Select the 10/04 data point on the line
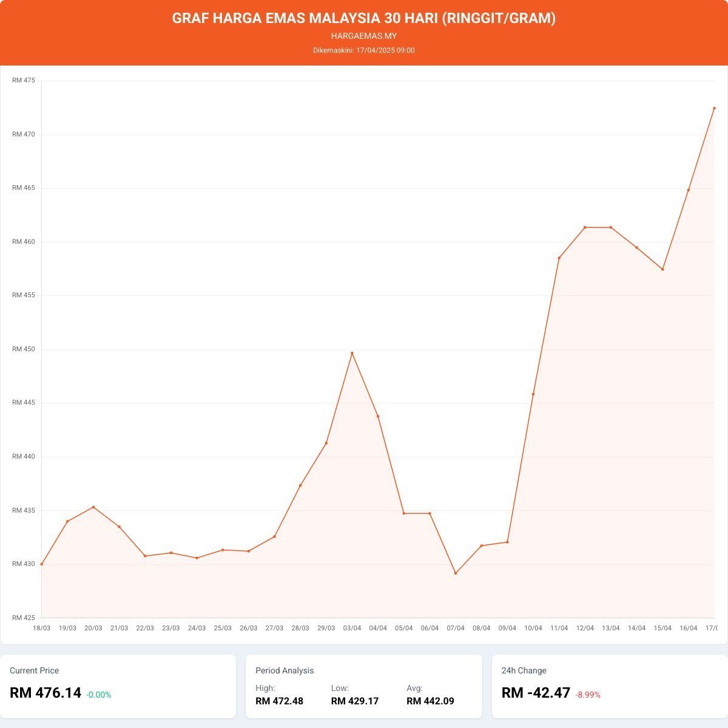The height and width of the screenshot is (728, 728). (533, 394)
